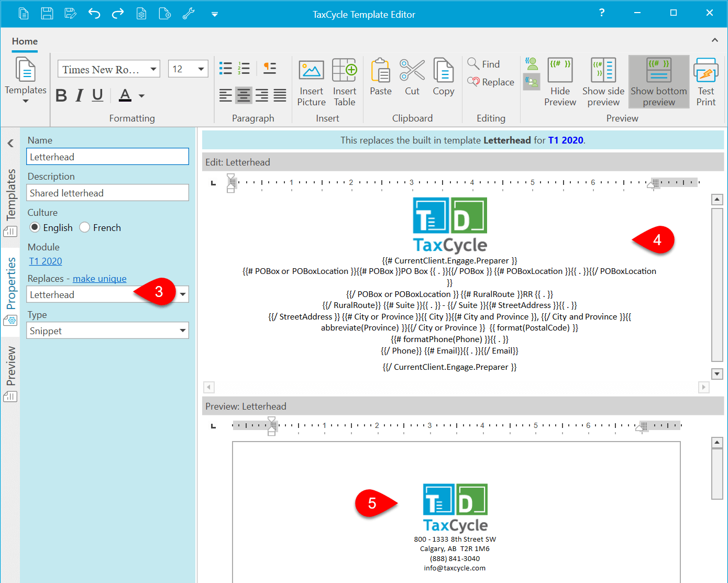Open the Templates ribbon dropdown

(x=25, y=80)
